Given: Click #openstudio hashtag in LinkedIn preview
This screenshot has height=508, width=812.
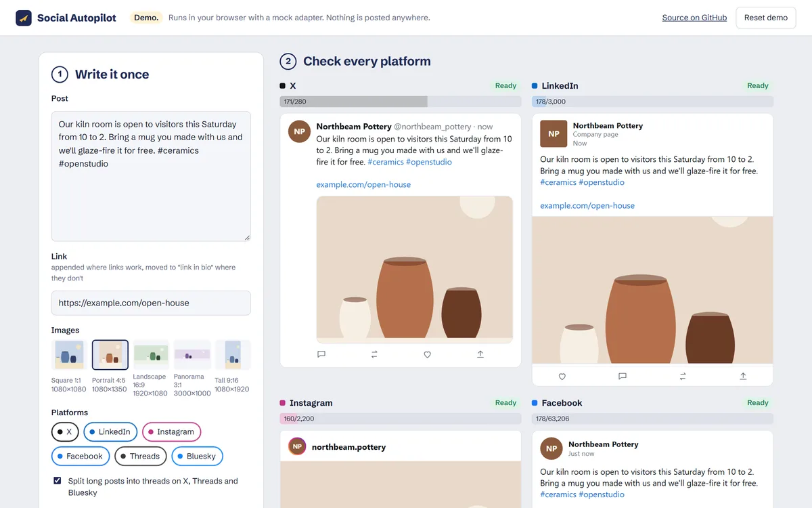Looking at the screenshot, I should pos(602,182).
